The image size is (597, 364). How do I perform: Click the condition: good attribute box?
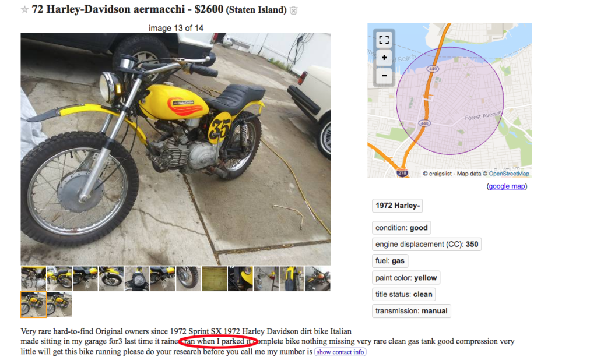click(x=401, y=228)
